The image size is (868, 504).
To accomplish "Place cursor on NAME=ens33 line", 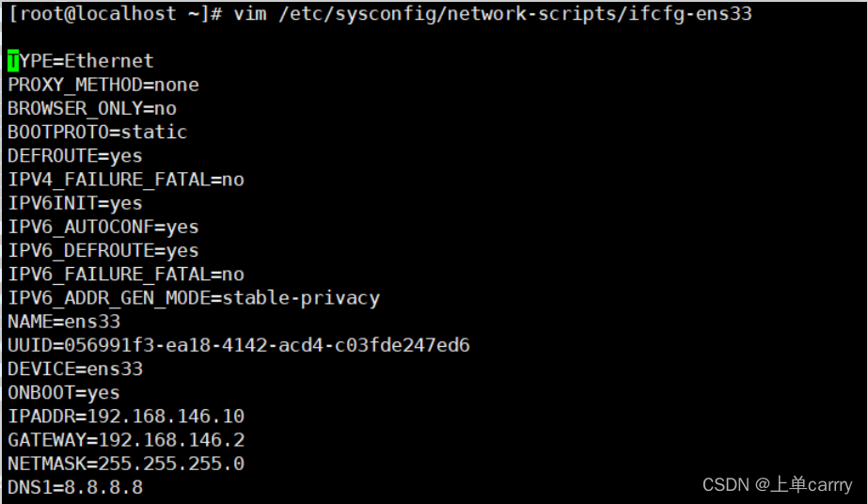I will point(64,322).
